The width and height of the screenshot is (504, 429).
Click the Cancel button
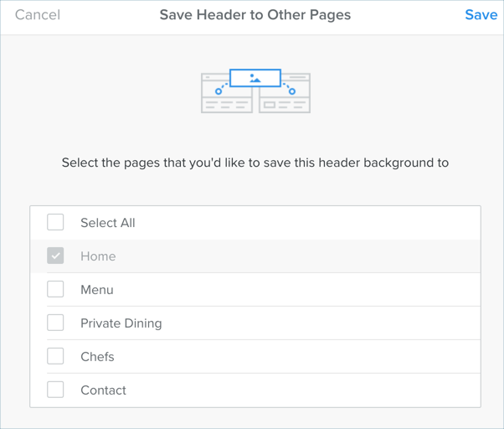tap(38, 15)
